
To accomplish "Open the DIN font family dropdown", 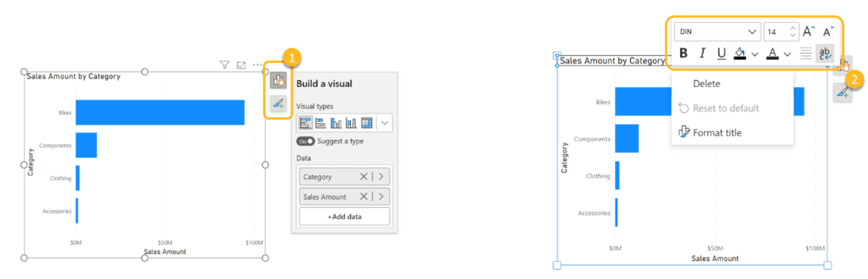I will coord(717,32).
